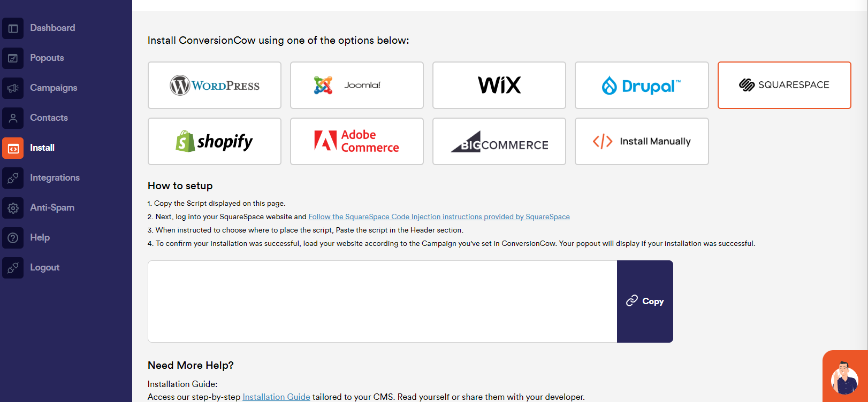
Task: Choose Drupal install option
Action: click(642, 86)
